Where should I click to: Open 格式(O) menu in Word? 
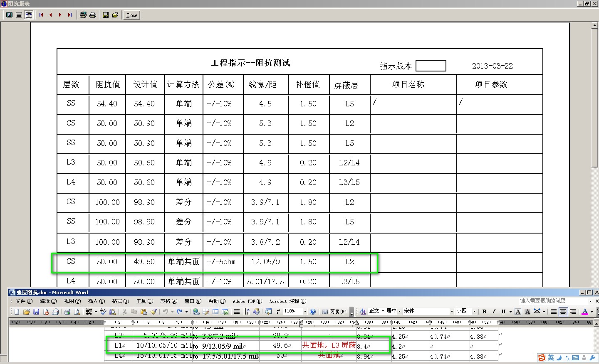[x=120, y=301]
